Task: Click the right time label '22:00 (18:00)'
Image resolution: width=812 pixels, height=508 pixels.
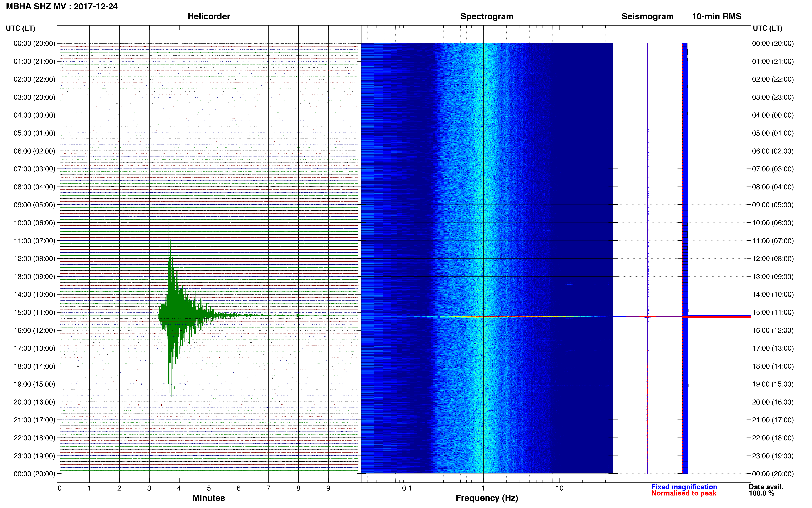Action: [x=773, y=438]
